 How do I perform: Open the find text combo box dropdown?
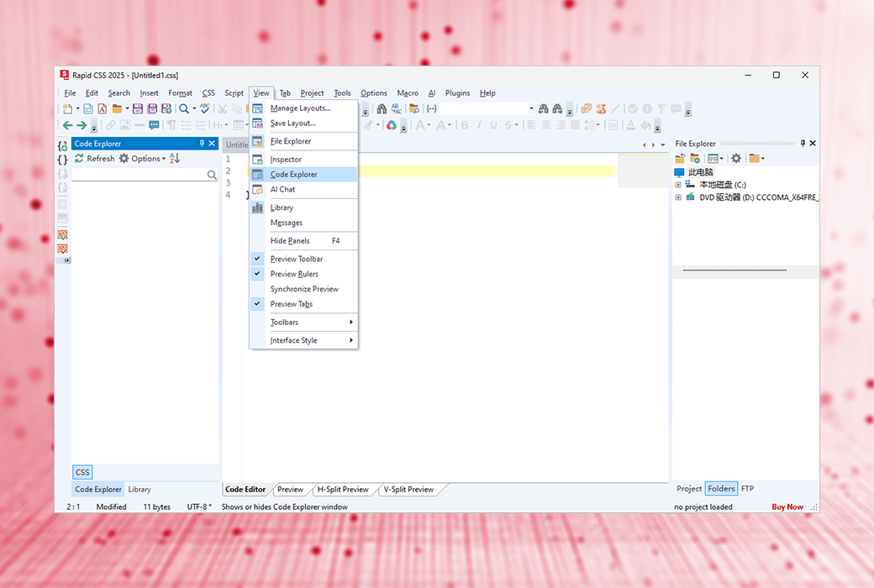click(x=531, y=108)
